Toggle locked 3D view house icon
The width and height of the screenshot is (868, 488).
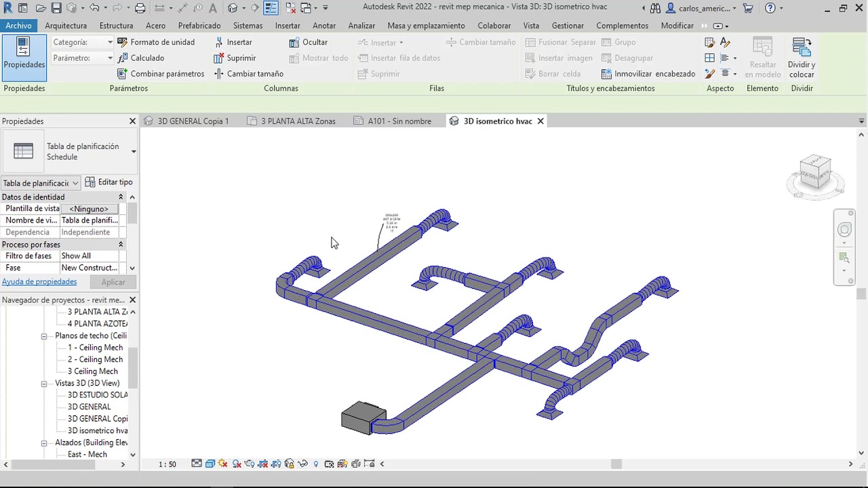coord(290,464)
